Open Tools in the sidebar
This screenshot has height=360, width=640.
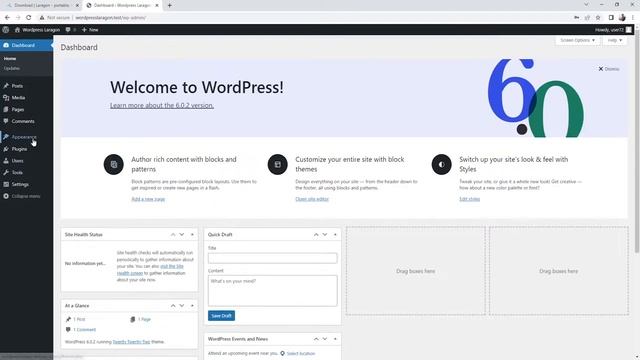17,173
